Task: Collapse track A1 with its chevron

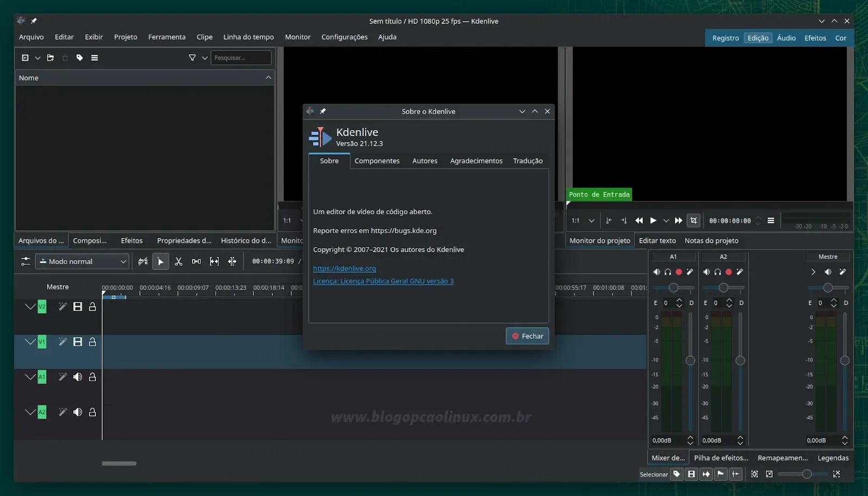Action: 30,377
